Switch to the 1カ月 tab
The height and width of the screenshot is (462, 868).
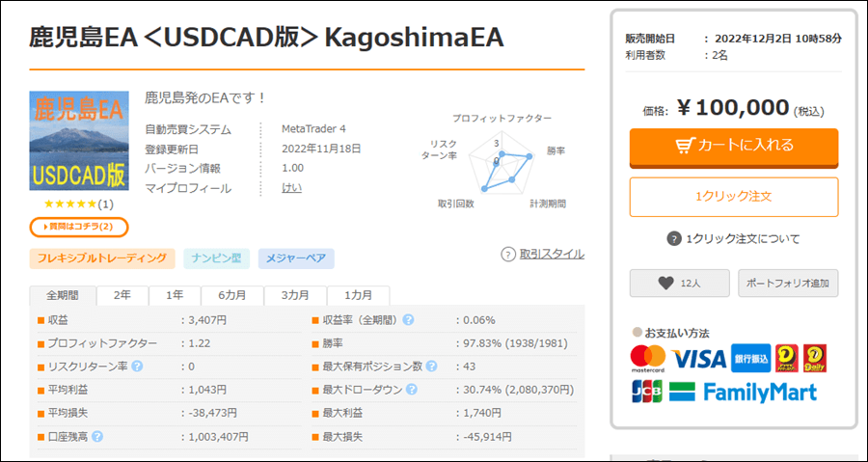click(x=358, y=295)
